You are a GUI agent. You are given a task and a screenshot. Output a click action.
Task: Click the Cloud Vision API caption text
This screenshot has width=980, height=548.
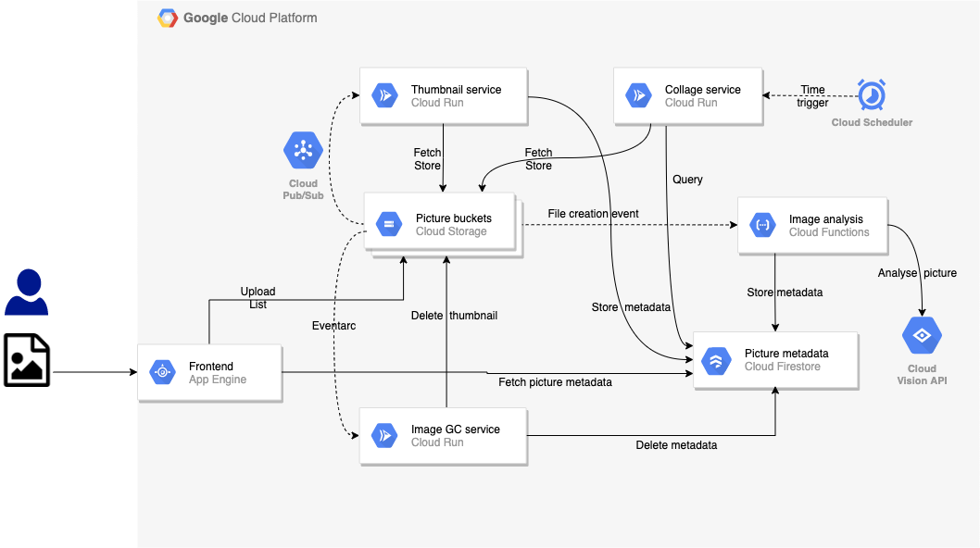tap(922, 374)
